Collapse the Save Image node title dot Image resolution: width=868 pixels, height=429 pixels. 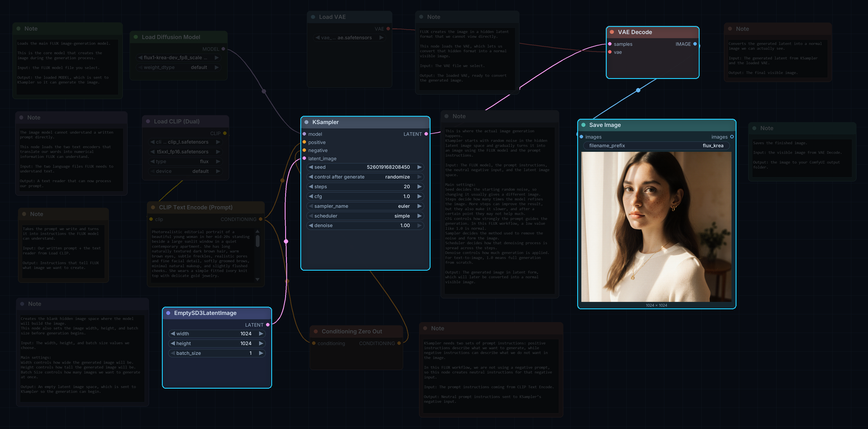(583, 125)
